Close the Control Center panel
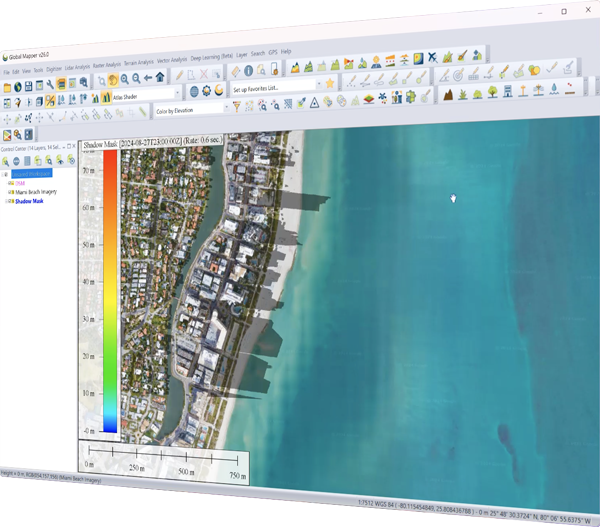 tap(74, 146)
